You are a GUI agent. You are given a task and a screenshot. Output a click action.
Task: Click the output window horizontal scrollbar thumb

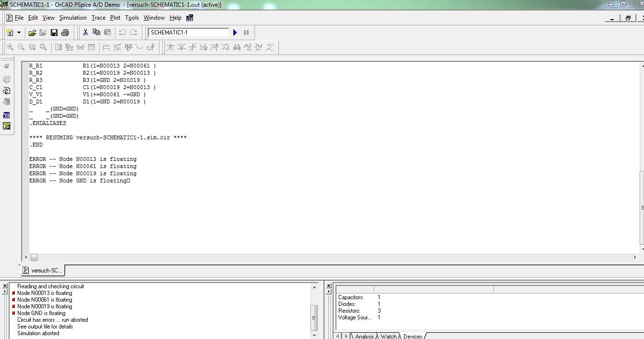(x=34, y=257)
